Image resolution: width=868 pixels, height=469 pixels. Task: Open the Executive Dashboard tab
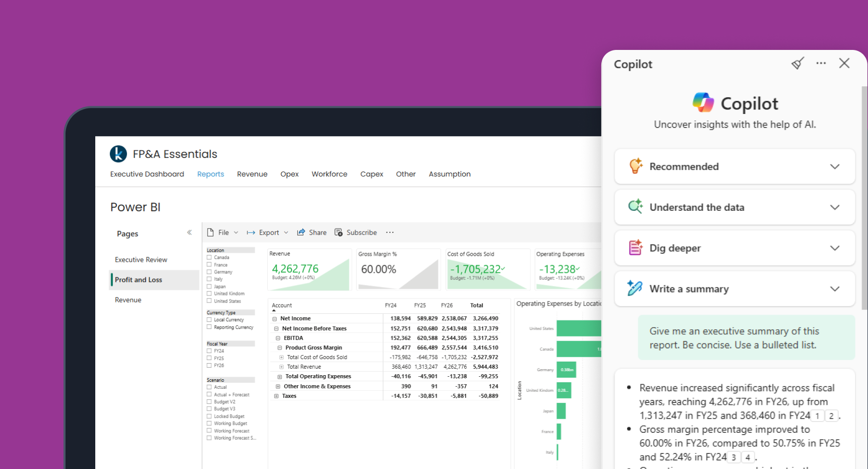147,174
